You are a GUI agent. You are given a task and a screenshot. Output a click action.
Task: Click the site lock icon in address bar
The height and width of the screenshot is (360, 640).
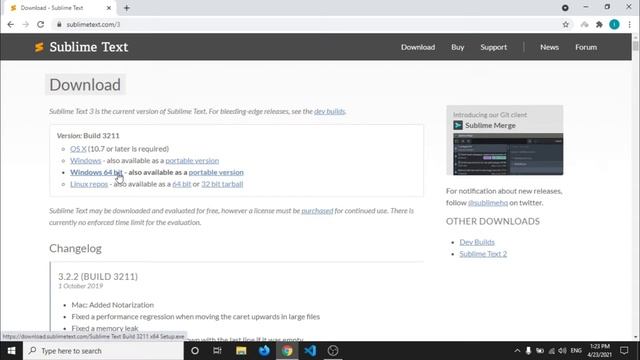(59, 24)
